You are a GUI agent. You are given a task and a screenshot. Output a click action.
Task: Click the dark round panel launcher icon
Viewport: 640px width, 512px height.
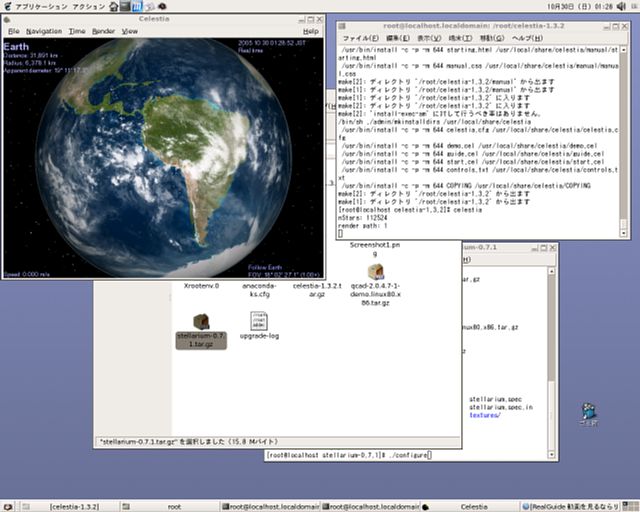tap(162, 6)
